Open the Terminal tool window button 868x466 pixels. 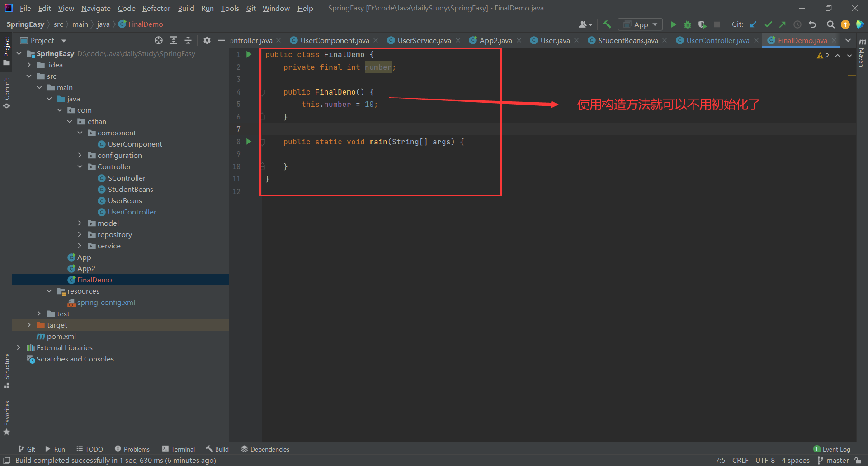coord(179,449)
